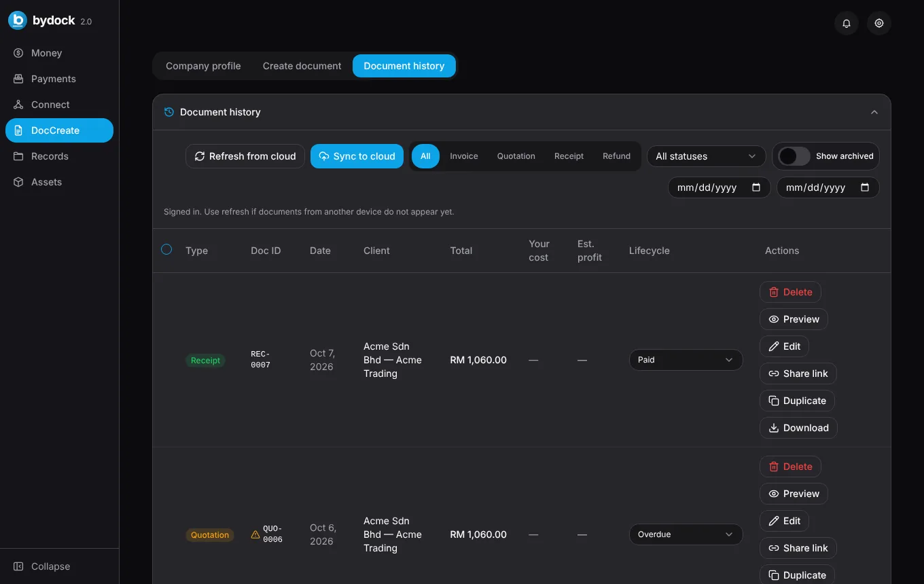The width and height of the screenshot is (924, 584).
Task: Tick the select-all circle in table header
Action: click(166, 249)
